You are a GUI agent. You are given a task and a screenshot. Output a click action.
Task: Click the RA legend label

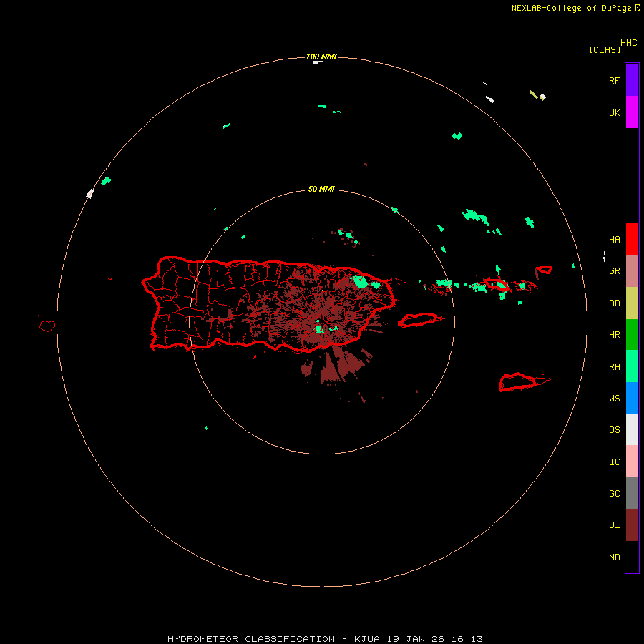(614, 367)
